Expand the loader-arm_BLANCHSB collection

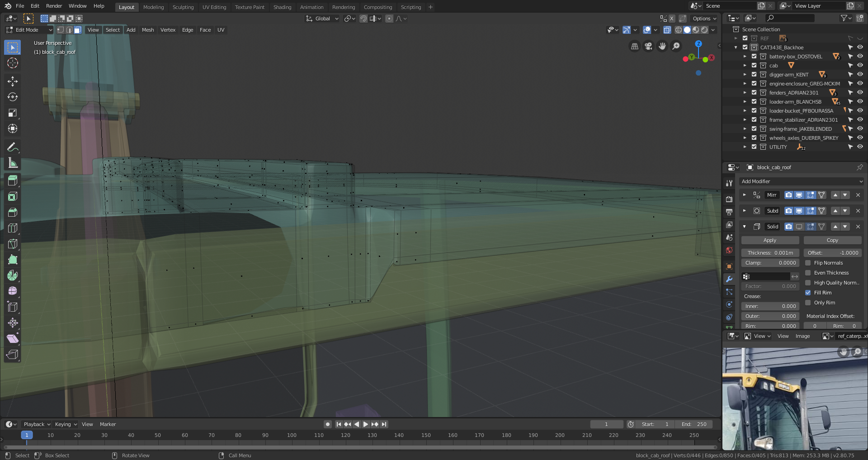coord(745,102)
